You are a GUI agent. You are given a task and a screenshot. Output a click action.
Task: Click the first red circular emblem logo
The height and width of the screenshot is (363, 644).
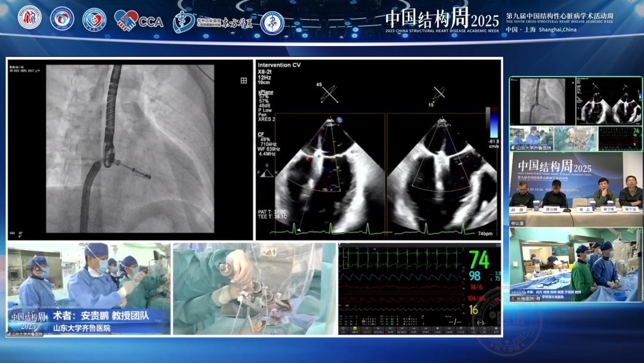[x=30, y=18]
